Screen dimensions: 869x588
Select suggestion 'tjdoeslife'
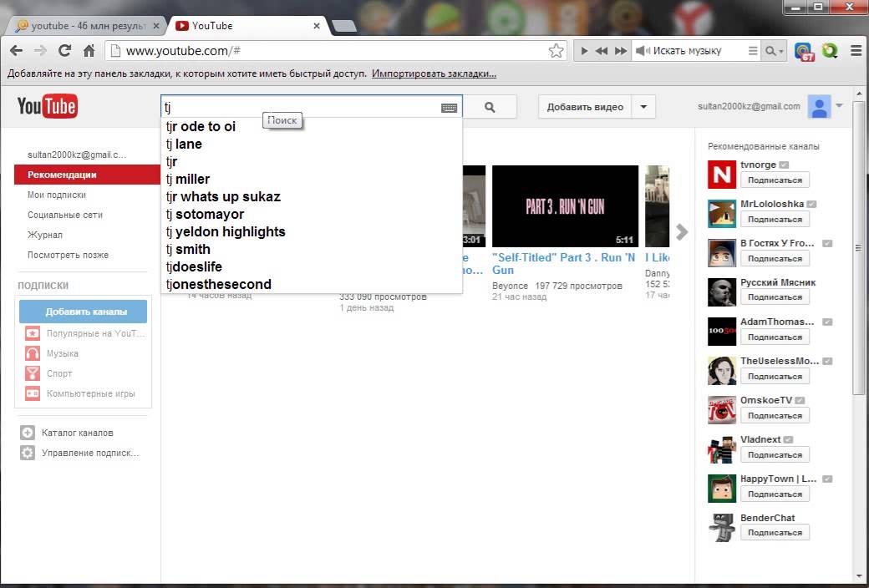(x=312, y=266)
